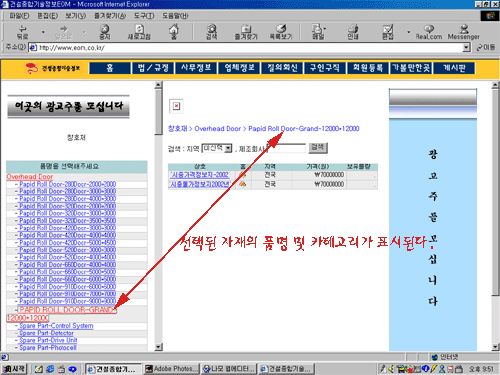500x375 pixels.
Task: Click the icon in the 시중가격정보지-2002 row
Action: tap(242, 175)
